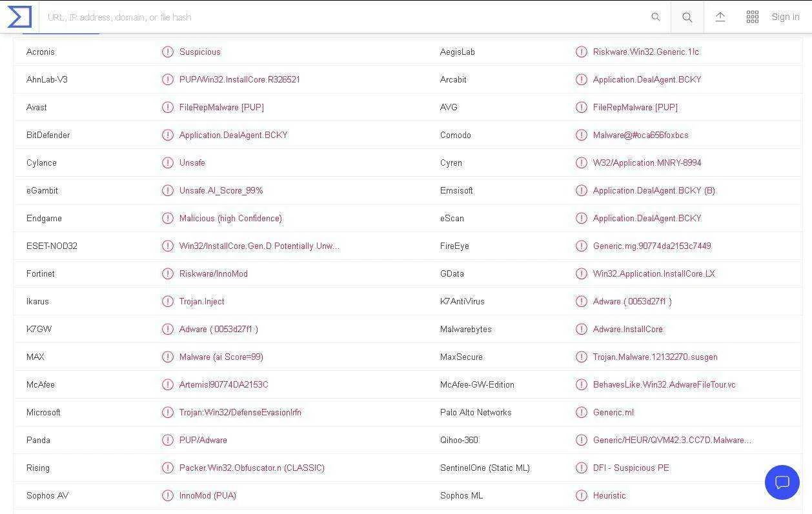This screenshot has height=514, width=812.
Task: Click warning icon beside Malware@#oca656foxbcs
Action: [582, 135]
